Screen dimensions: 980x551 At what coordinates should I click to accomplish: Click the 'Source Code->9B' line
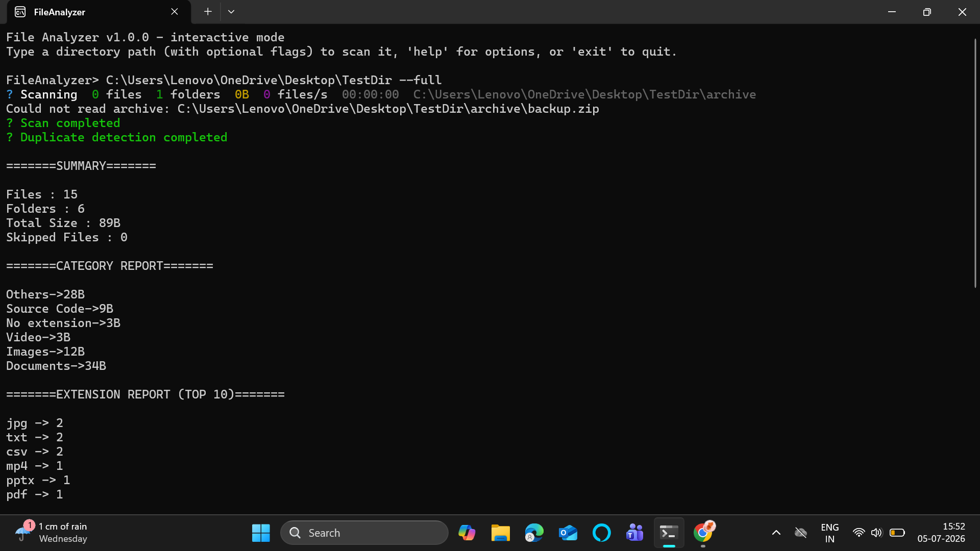tap(60, 309)
